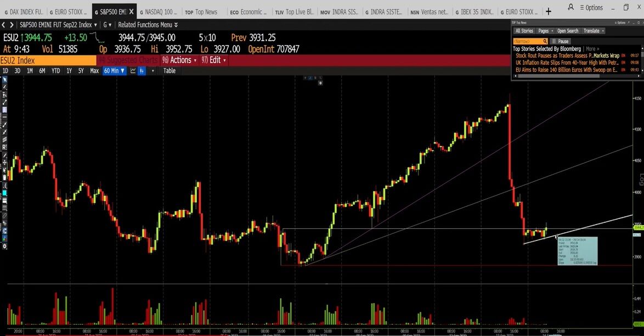Image resolution: width=644 pixels, height=336 pixels.
Task: Search with the Narrow field magnifier icon
Action: 545,41
